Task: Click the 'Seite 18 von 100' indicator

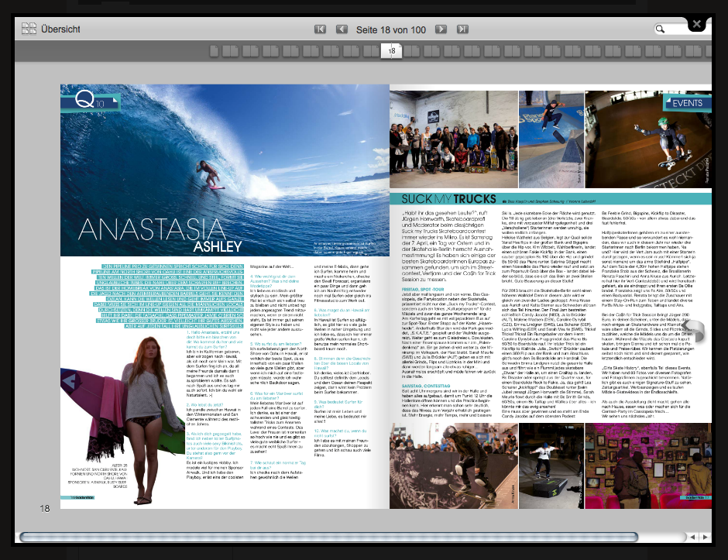Action: 391,29
